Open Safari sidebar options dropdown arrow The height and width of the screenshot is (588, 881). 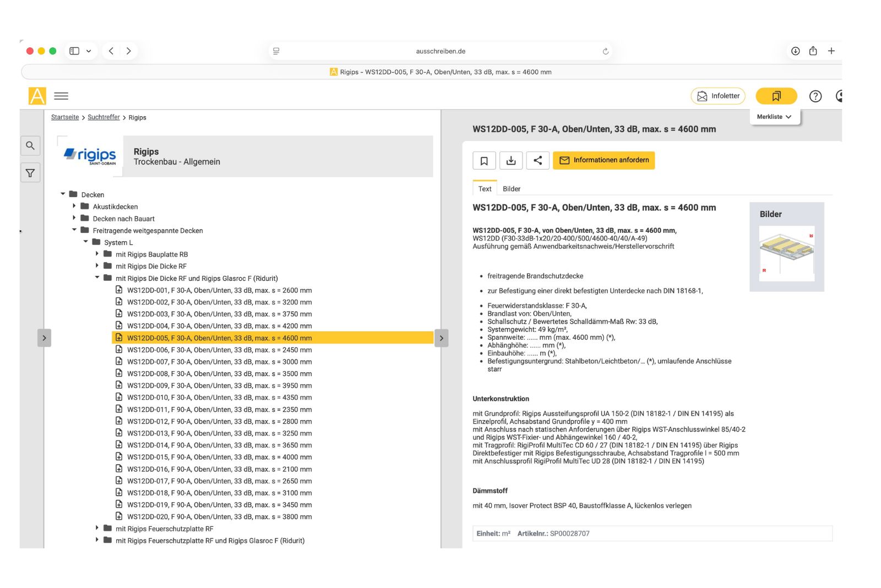[x=89, y=51]
